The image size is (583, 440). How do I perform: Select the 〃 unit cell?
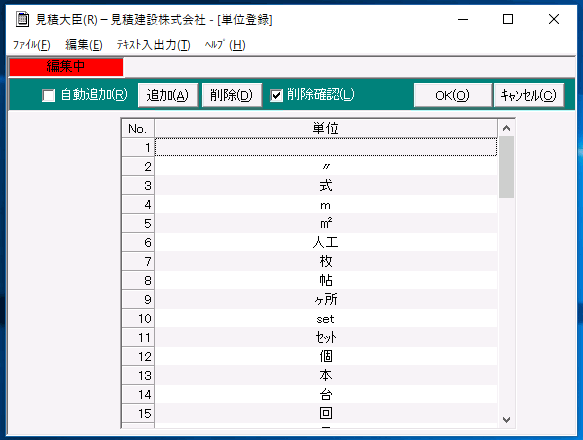click(x=326, y=166)
